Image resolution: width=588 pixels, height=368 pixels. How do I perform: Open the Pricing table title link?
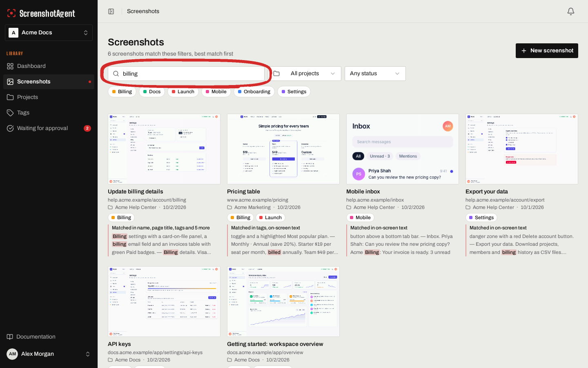click(243, 191)
